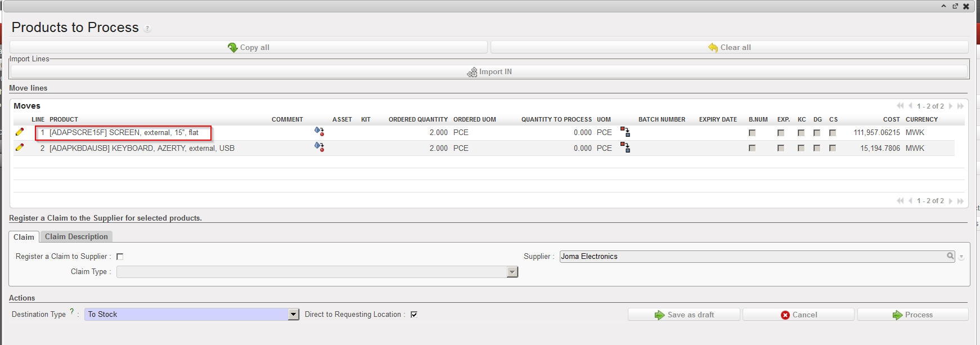Viewport: 980px width, 345px height.
Task: Sort by CURRENCY column header
Action: pyautogui.click(x=921, y=119)
